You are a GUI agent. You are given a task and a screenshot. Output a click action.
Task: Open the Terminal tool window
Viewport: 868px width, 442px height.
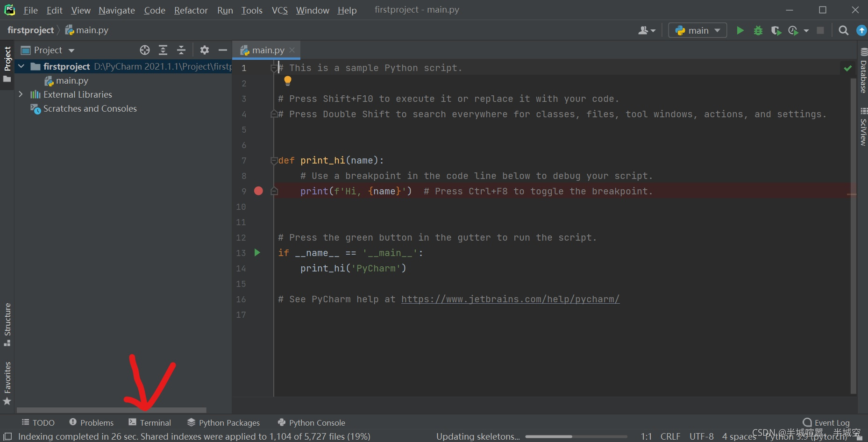150,422
